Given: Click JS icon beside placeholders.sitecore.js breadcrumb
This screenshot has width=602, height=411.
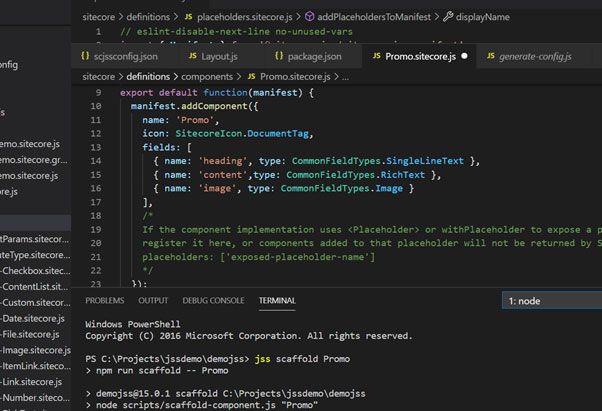Looking at the screenshot, I should pos(189,17).
